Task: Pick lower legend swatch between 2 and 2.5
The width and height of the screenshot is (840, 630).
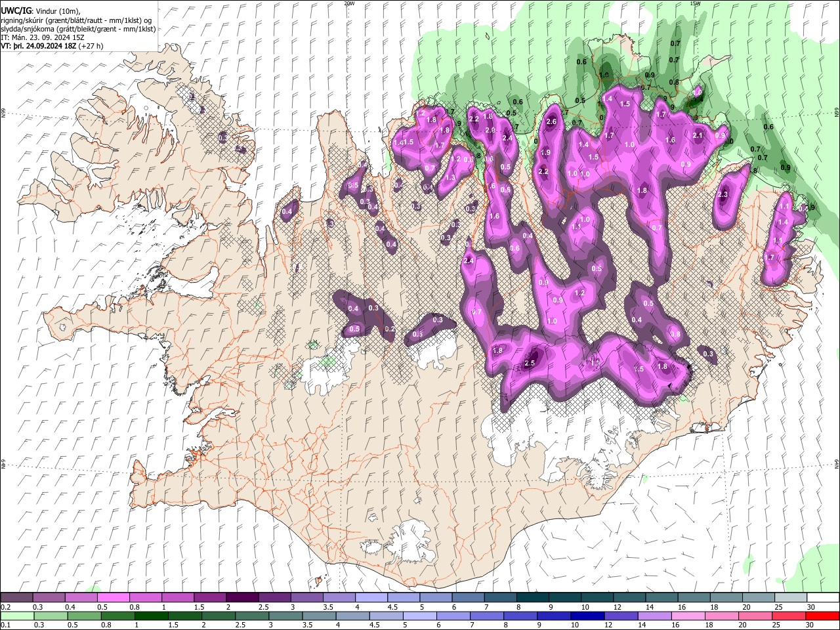Action: pyautogui.click(x=218, y=616)
